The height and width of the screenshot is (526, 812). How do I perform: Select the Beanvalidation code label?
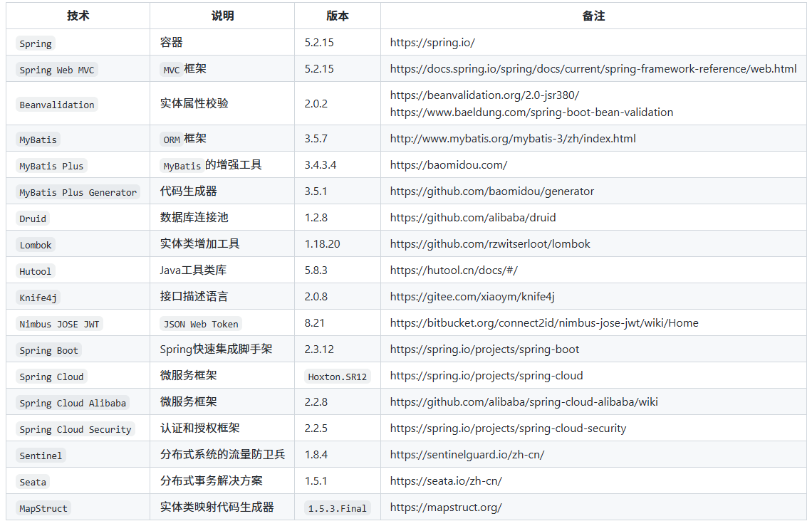(x=57, y=105)
